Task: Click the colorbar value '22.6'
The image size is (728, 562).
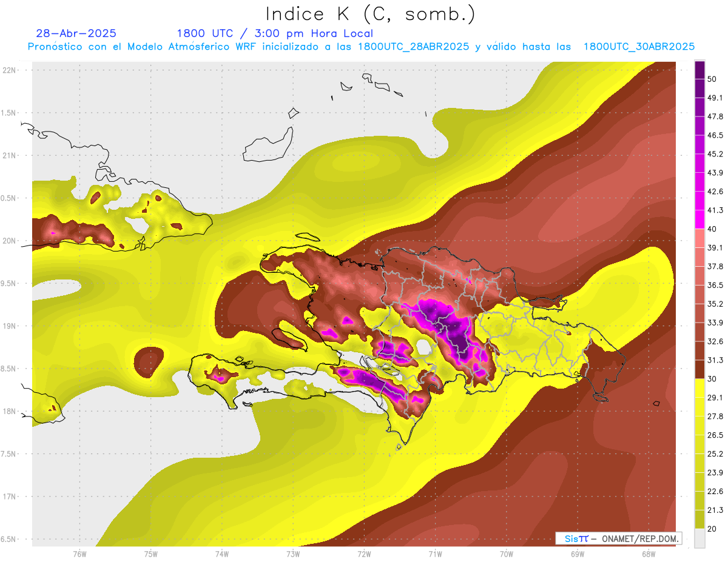Action: [x=715, y=491]
